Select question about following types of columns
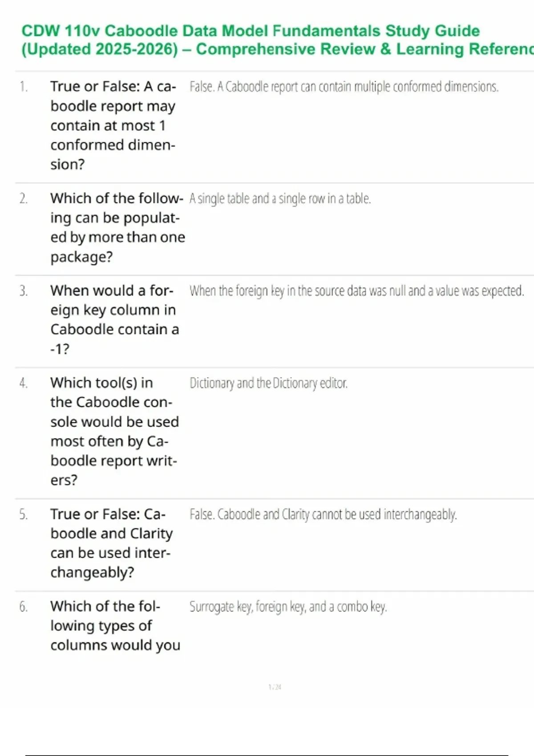The height and width of the screenshot is (756, 534). coord(115,626)
